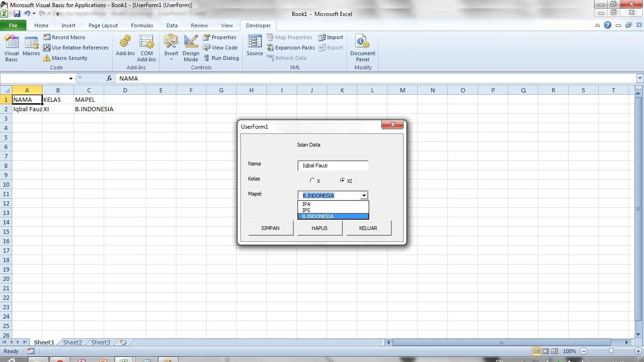Go to the last sheet arrow

pyautogui.click(x=25, y=342)
